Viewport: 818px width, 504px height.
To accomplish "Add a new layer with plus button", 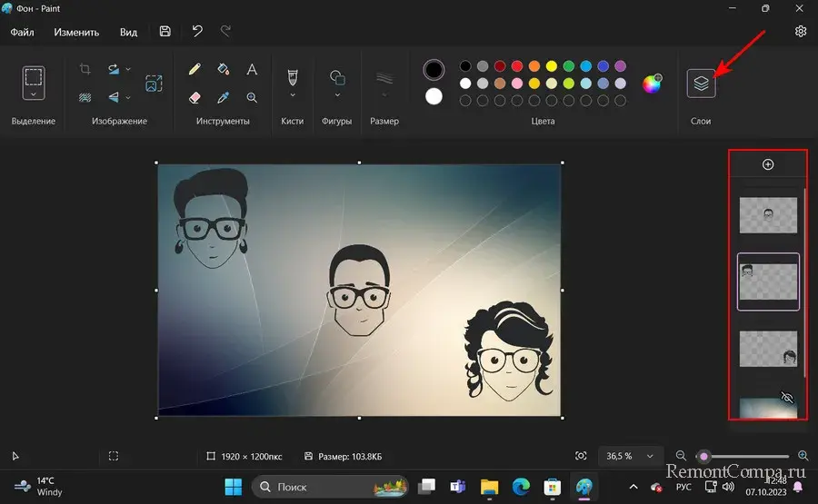I will (x=768, y=164).
